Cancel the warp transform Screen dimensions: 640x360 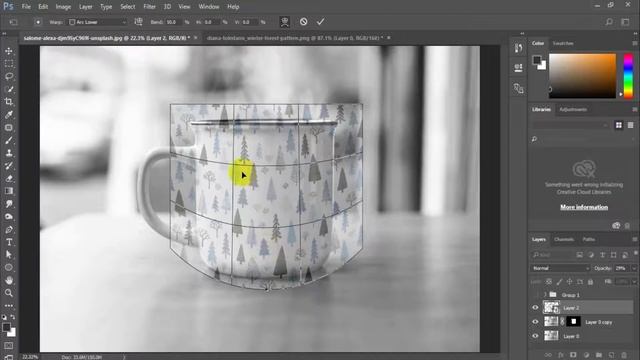(303, 22)
